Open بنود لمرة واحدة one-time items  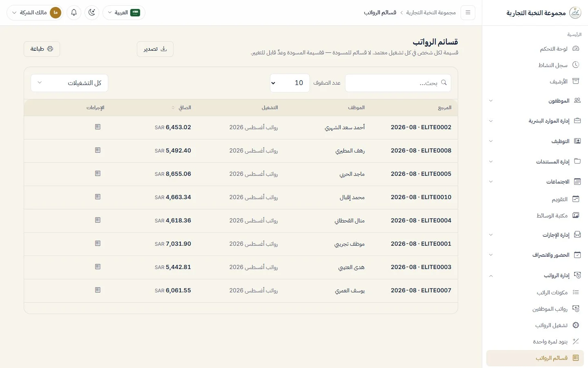pos(535,341)
